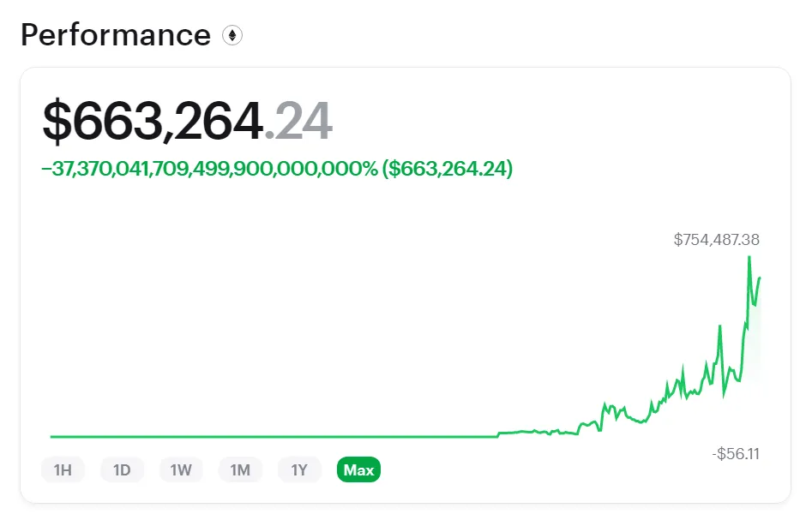Switch to the 1M chart view

pos(240,469)
